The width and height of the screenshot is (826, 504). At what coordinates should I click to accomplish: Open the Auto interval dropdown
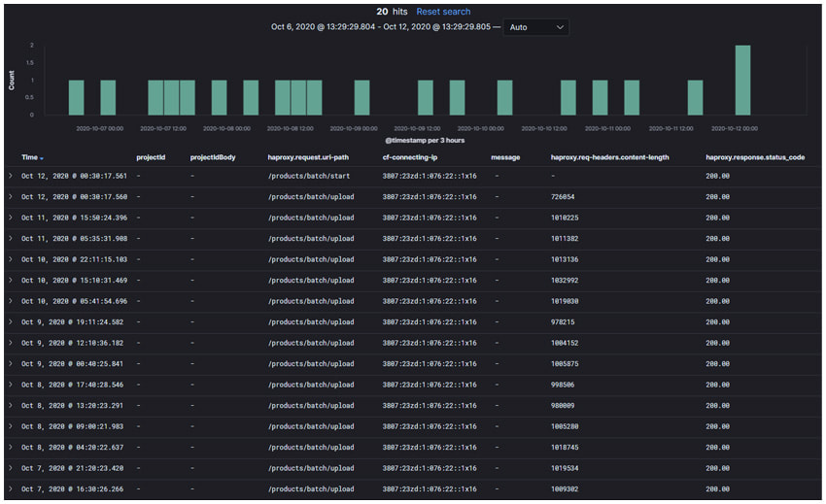(x=536, y=27)
